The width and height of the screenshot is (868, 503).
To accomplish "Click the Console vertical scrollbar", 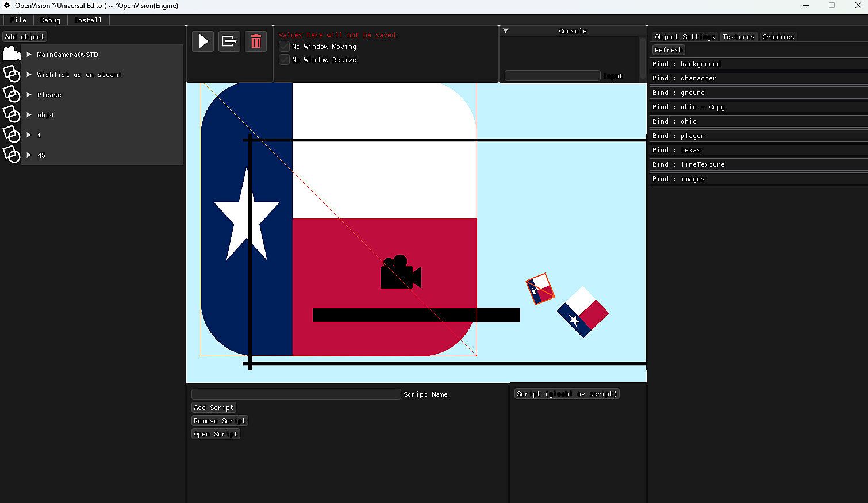I will 643,57.
